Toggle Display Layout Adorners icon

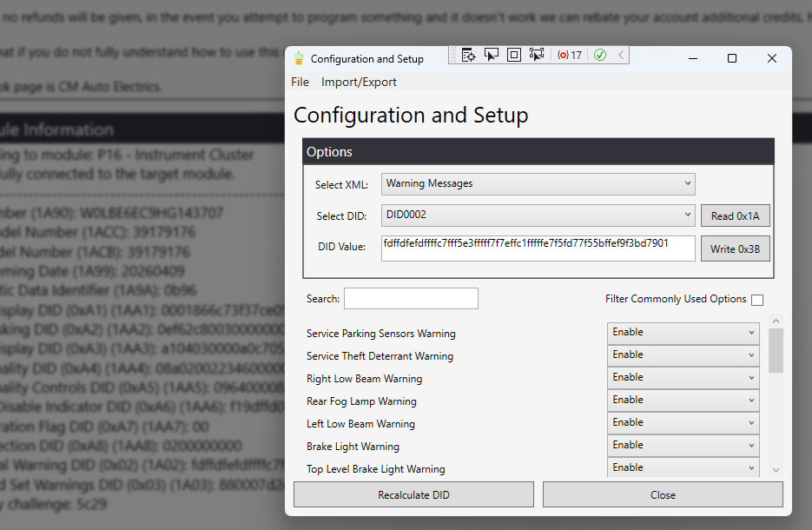(514, 55)
